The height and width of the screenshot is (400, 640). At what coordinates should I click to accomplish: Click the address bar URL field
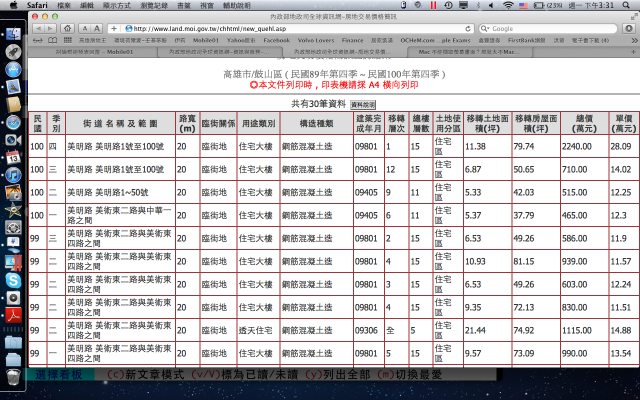click(x=298, y=29)
